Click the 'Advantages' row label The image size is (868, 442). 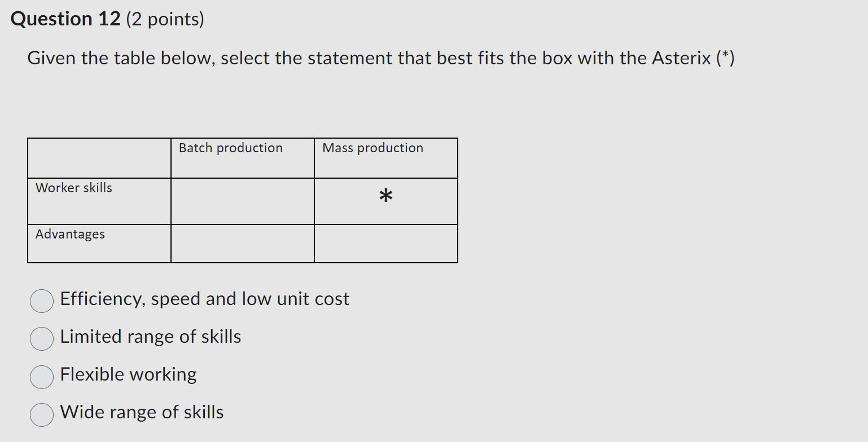[x=70, y=234]
